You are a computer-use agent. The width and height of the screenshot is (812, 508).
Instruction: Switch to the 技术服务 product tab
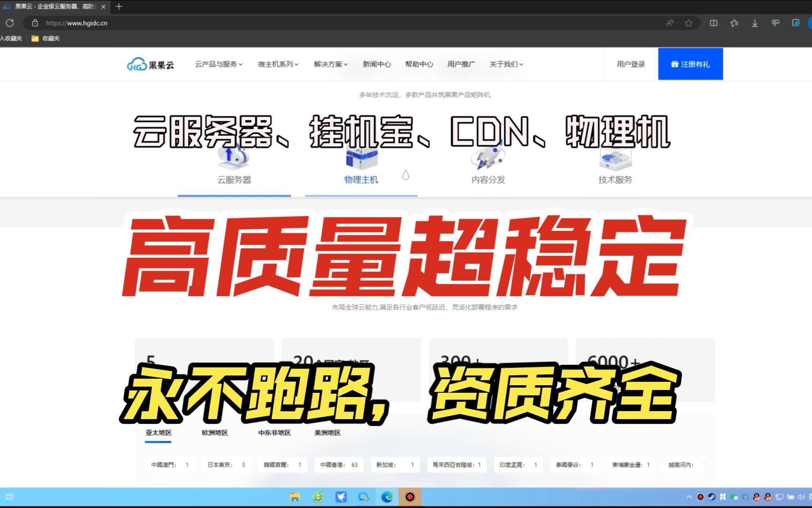coord(615,180)
